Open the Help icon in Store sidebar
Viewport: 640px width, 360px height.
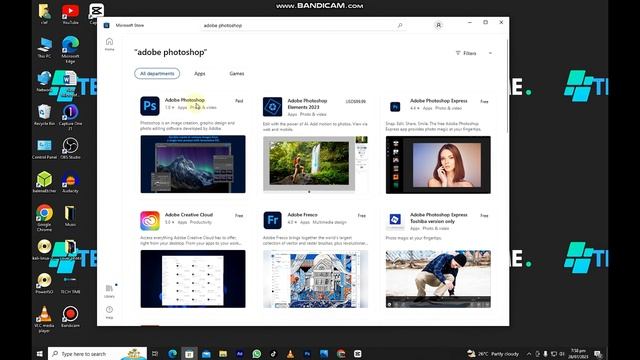[109, 312]
